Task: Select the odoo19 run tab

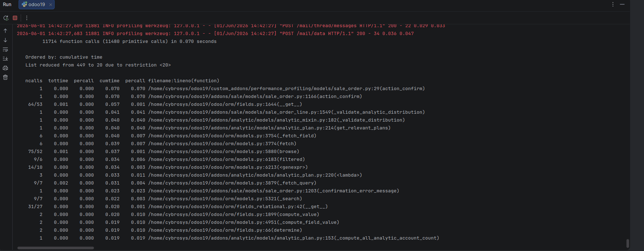Action: click(36, 5)
